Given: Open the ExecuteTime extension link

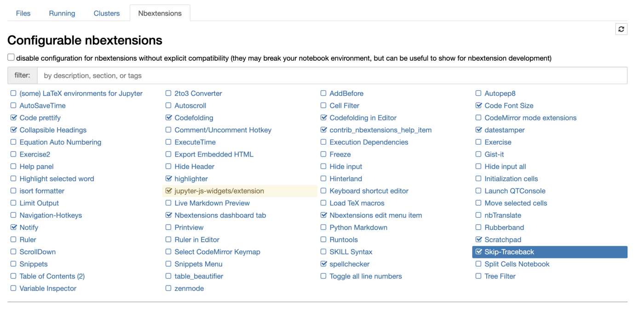Looking at the screenshot, I should (195, 142).
